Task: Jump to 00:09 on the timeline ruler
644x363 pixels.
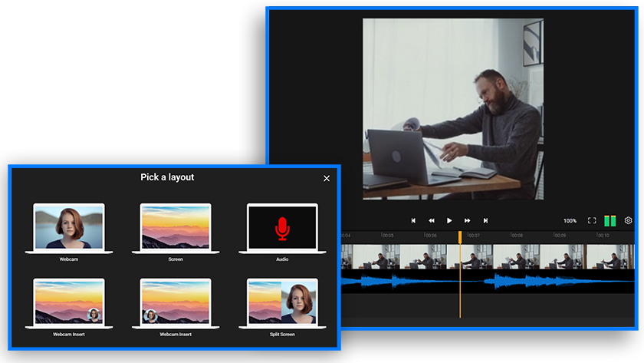Action: [560, 235]
